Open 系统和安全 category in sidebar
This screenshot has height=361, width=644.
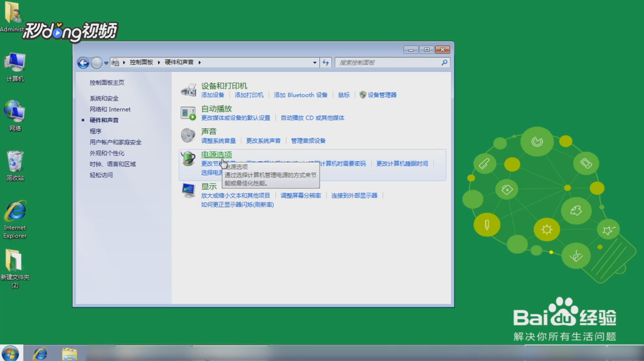pos(104,99)
